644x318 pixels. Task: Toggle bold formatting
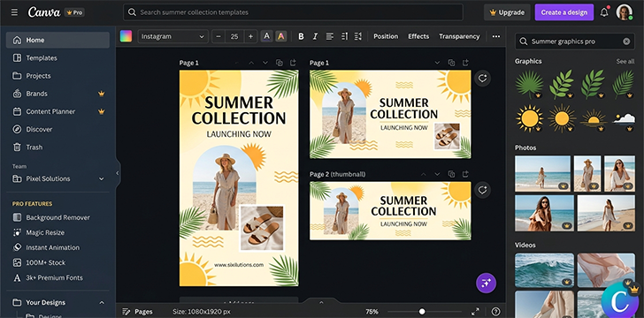(301, 36)
